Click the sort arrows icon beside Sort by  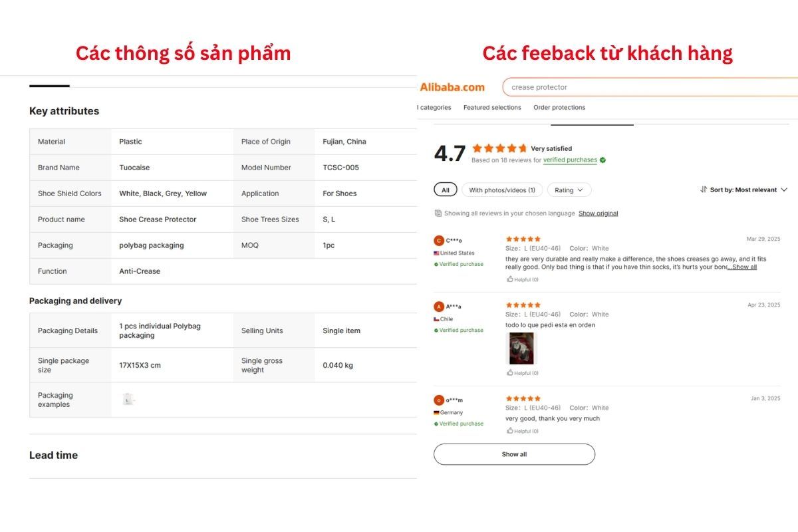click(703, 190)
